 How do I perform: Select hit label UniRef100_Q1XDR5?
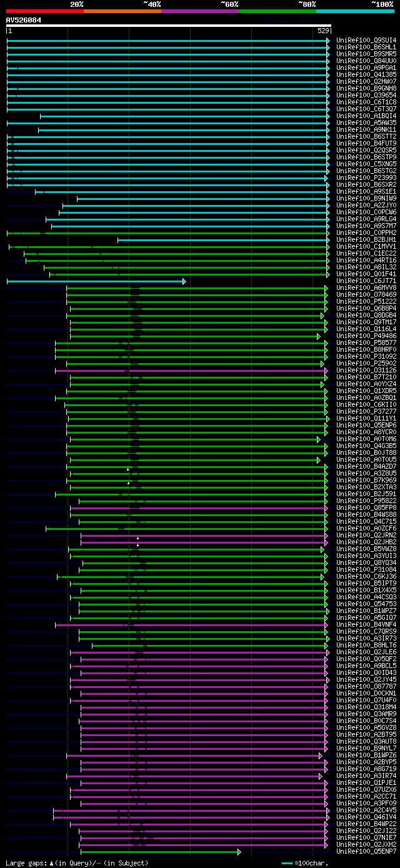point(366,391)
